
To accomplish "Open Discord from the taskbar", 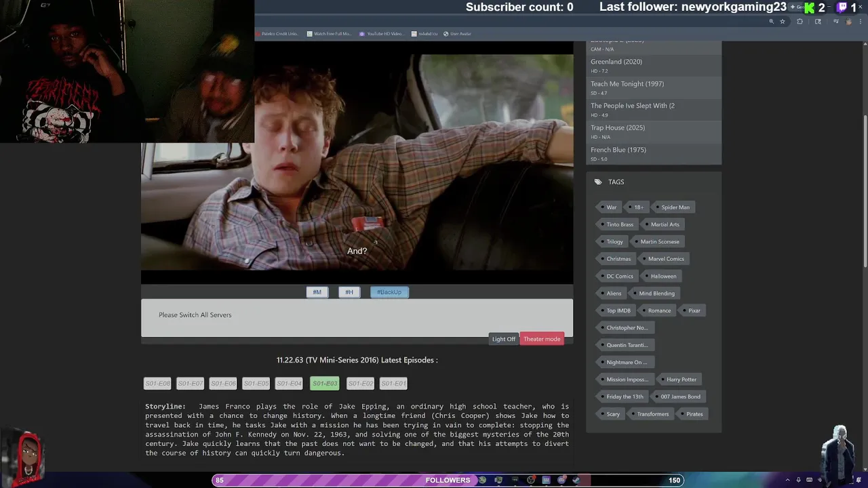I will point(561,480).
